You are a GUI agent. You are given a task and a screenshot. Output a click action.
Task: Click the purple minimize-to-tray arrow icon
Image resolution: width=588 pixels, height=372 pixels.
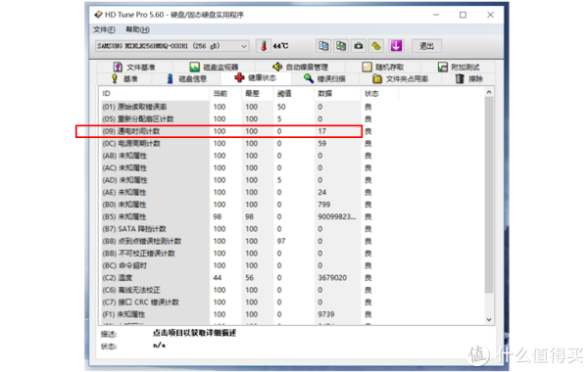click(x=396, y=46)
